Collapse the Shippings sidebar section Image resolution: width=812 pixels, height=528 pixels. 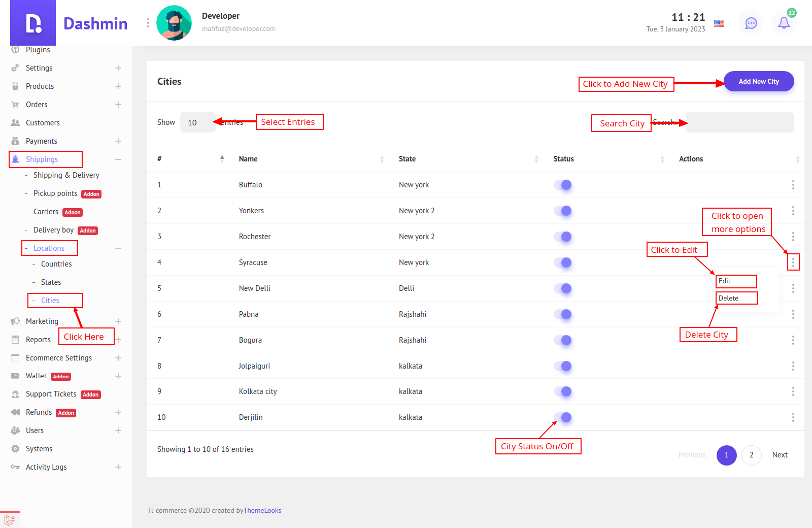click(118, 159)
